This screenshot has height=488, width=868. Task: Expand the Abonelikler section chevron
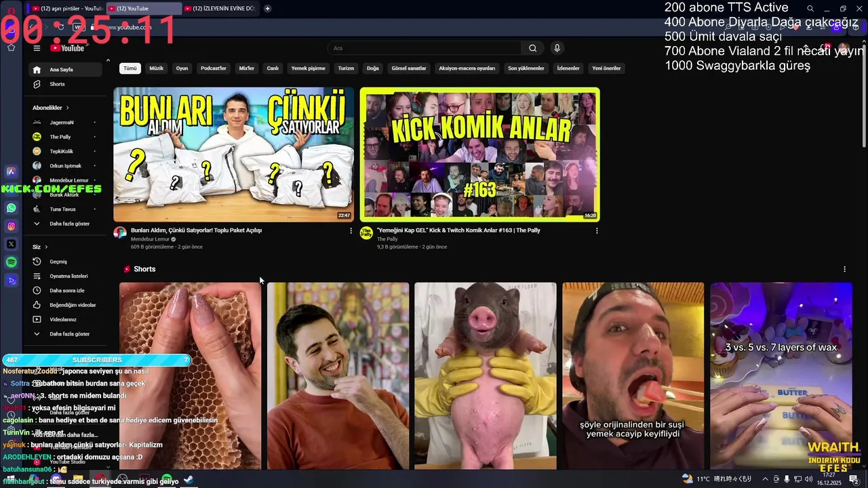click(67, 108)
